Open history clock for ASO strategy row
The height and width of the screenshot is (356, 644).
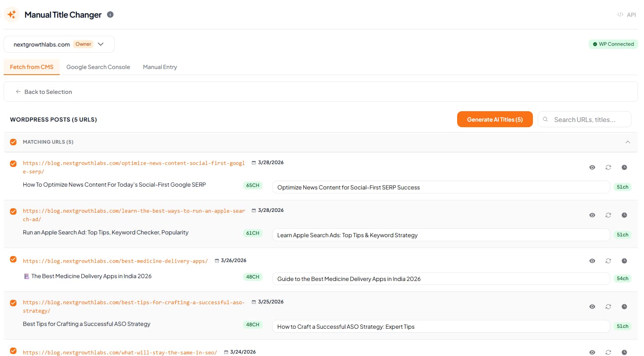point(624,307)
